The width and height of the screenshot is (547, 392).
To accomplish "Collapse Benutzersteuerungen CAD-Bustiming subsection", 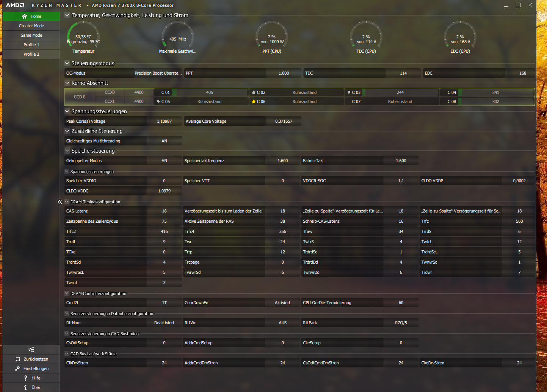I will tap(67, 334).
